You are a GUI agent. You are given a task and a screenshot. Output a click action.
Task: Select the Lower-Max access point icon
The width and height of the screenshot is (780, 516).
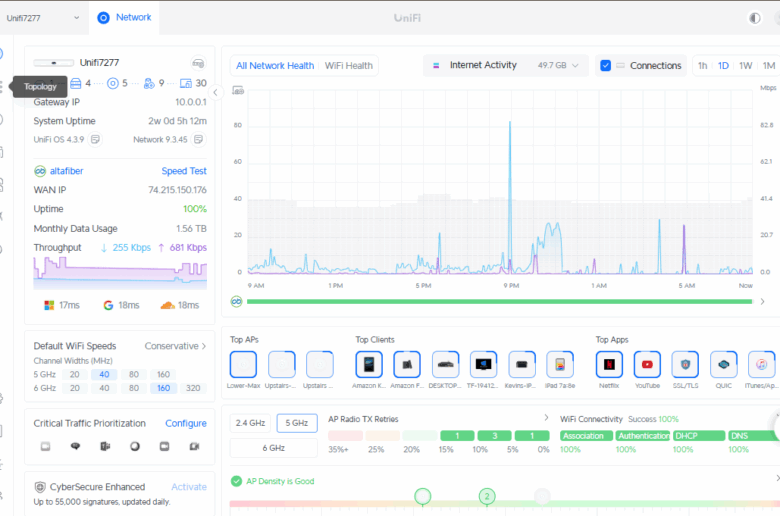point(243,364)
